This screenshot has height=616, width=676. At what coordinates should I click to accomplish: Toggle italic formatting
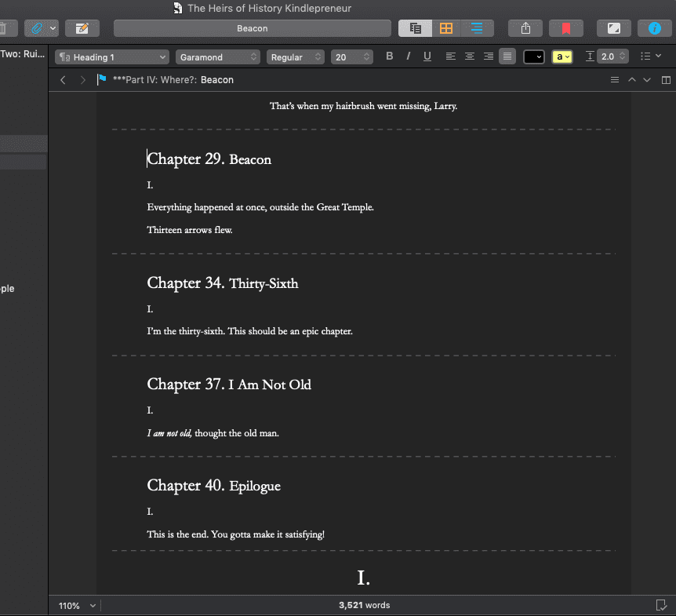tap(408, 56)
